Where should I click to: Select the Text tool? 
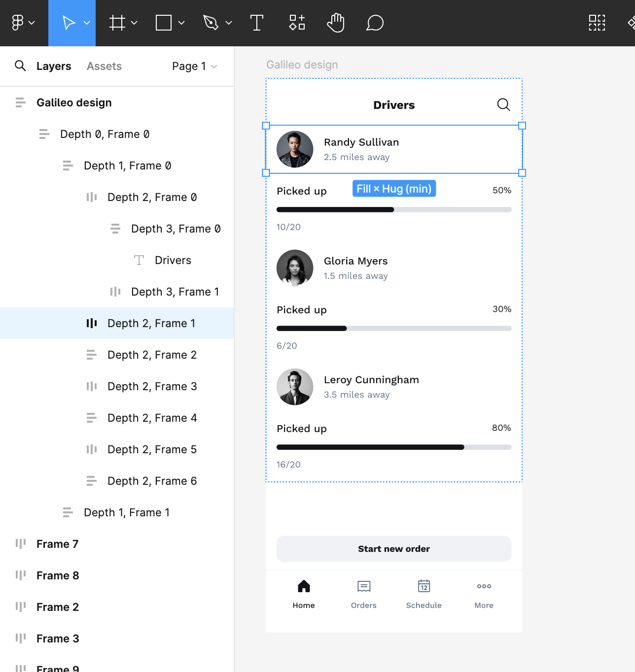coord(257,23)
